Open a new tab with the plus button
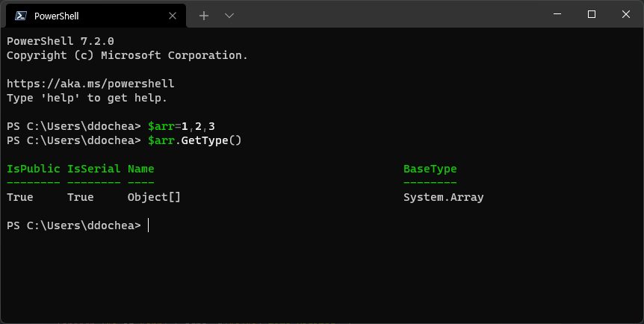Screen dimensions: 644x324 click(204, 16)
